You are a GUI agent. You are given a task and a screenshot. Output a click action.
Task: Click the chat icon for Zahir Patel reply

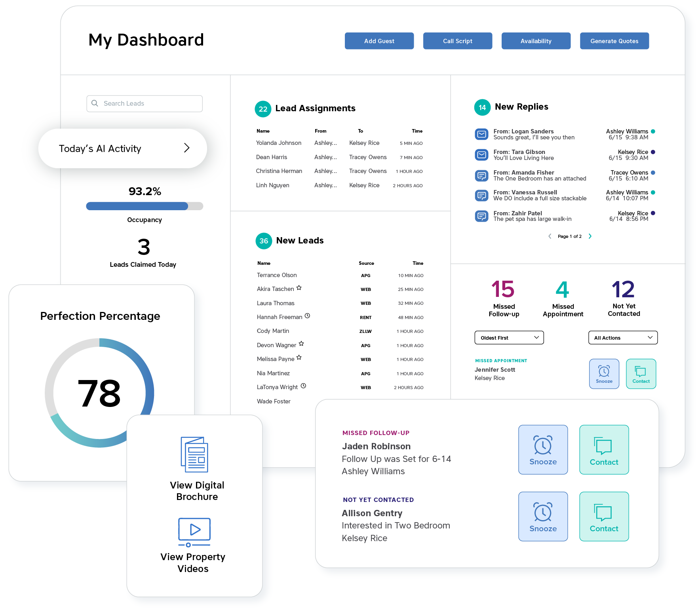[481, 216]
